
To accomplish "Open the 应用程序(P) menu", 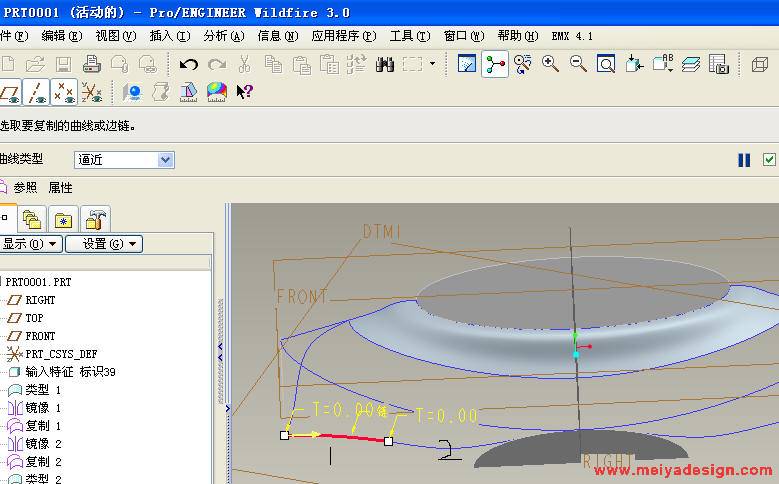I will coord(344,36).
